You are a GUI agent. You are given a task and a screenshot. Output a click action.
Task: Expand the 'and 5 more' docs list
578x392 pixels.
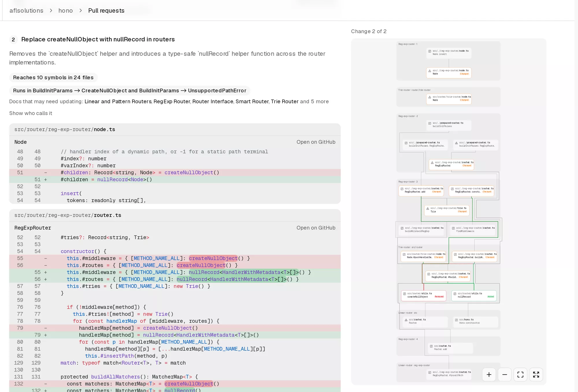(314, 101)
